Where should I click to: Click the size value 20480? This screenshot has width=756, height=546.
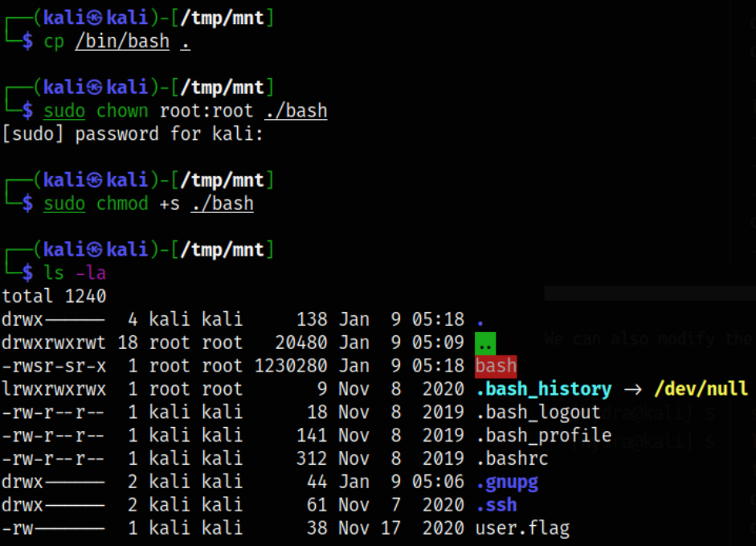(x=301, y=343)
